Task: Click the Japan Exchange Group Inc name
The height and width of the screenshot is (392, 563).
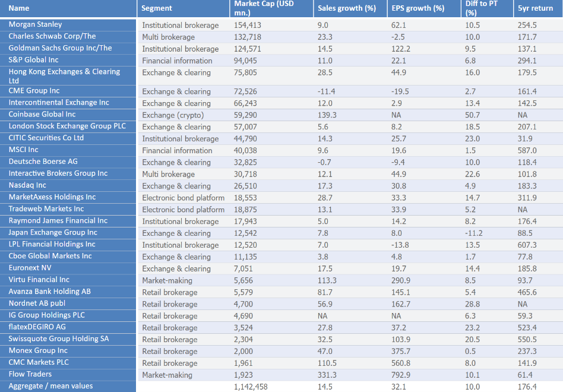Action: coord(53,233)
